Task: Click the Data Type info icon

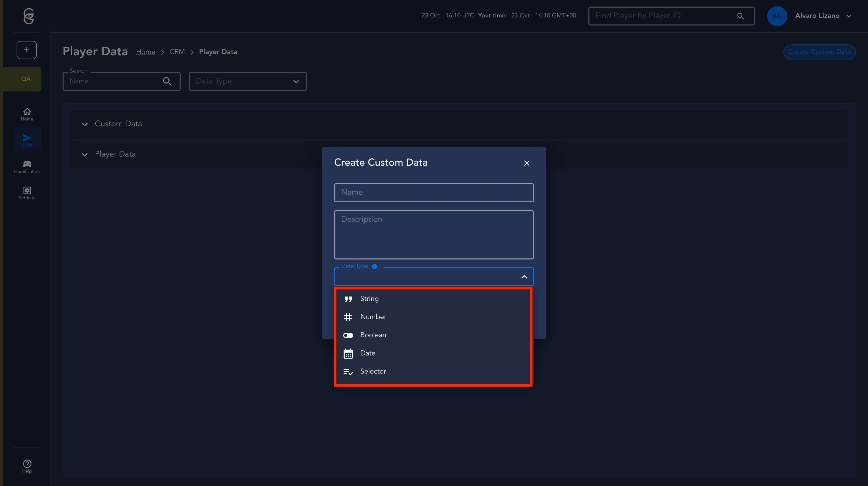Action: click(374, 266)
